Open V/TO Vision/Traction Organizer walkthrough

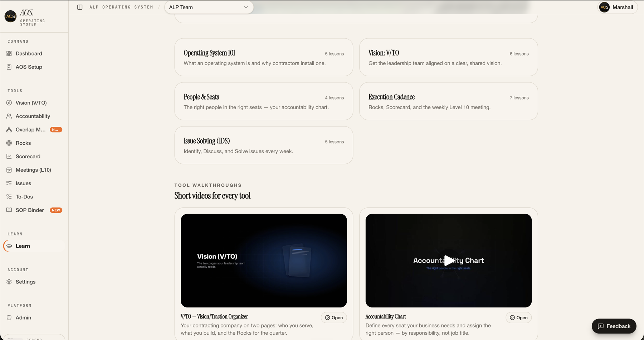pos(334,318)
